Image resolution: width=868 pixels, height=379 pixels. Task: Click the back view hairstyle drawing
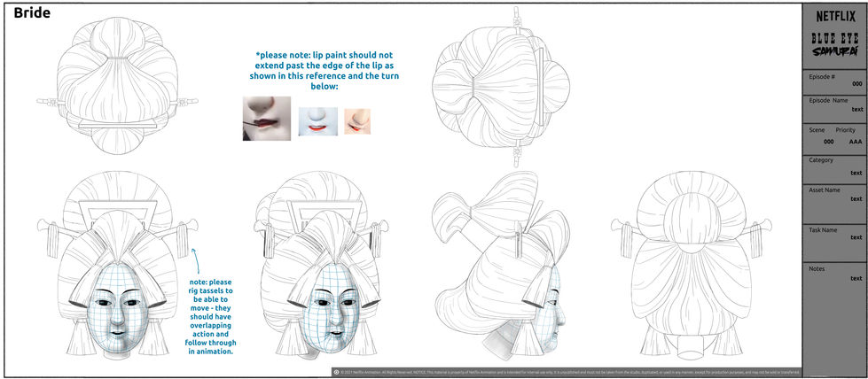tap(691, 265)
